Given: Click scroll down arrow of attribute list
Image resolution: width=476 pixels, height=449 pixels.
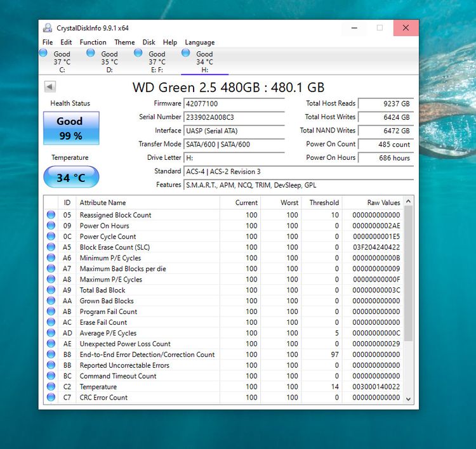Looking at the screenshot, I should click(408, 399).
